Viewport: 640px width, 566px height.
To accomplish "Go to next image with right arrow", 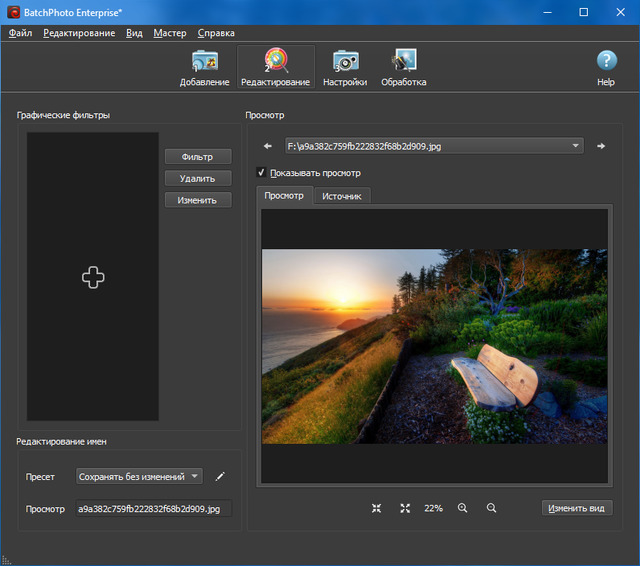I will [601, 146].
